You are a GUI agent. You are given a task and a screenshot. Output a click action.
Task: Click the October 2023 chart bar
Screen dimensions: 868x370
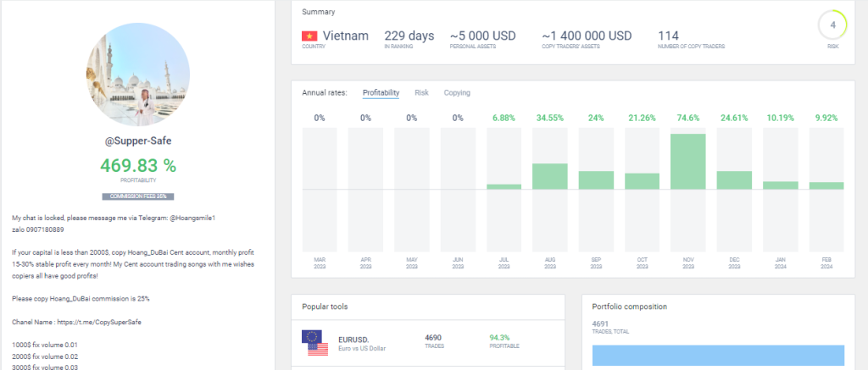click(x=643, y=181)
